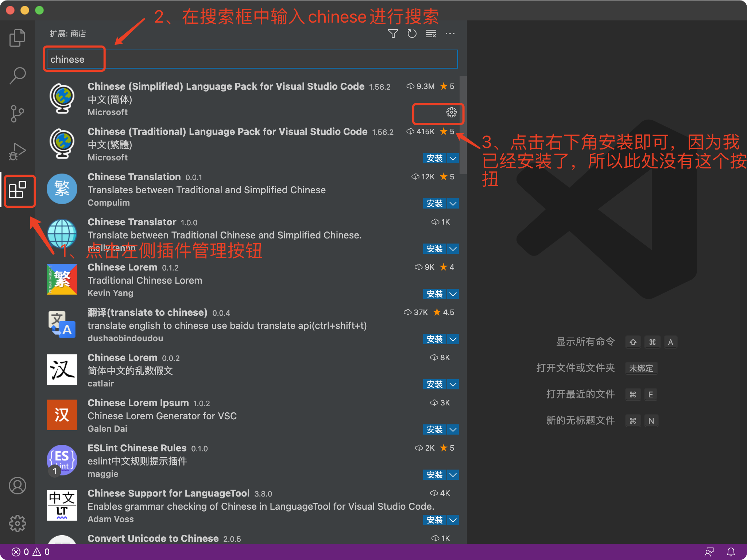The width and height of the screenshot is (747, 560).
Task: Open Run and Debug view
Action: tap(17, 151)
